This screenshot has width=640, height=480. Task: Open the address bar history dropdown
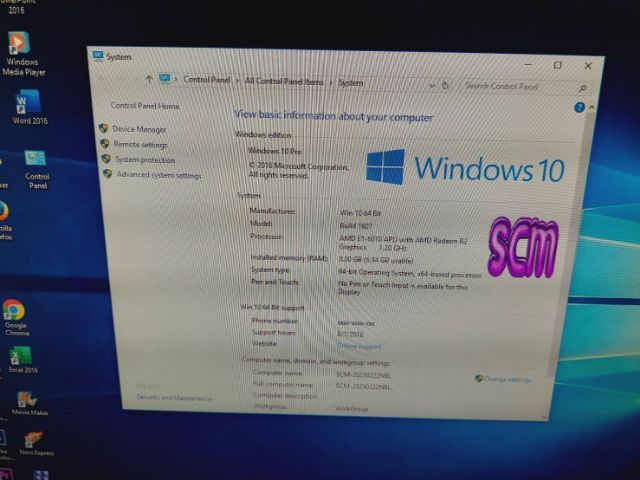432,85
